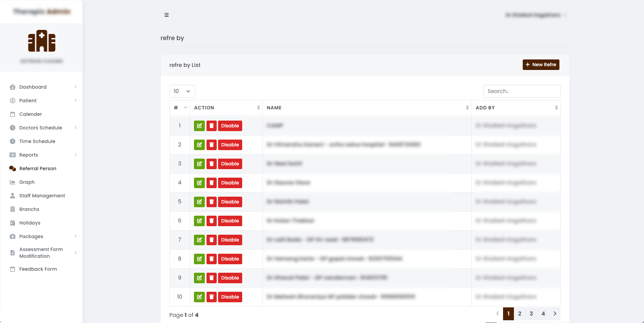Screen dimensions: 644x323
Task: Open Staff Management from sidebar
Action: pos(42,196)
